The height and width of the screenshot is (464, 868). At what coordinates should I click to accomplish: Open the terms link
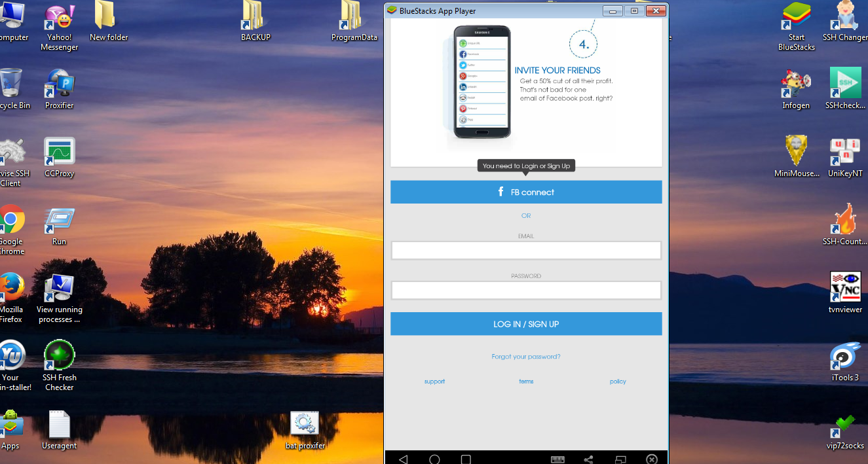click(x=526, y=382)
